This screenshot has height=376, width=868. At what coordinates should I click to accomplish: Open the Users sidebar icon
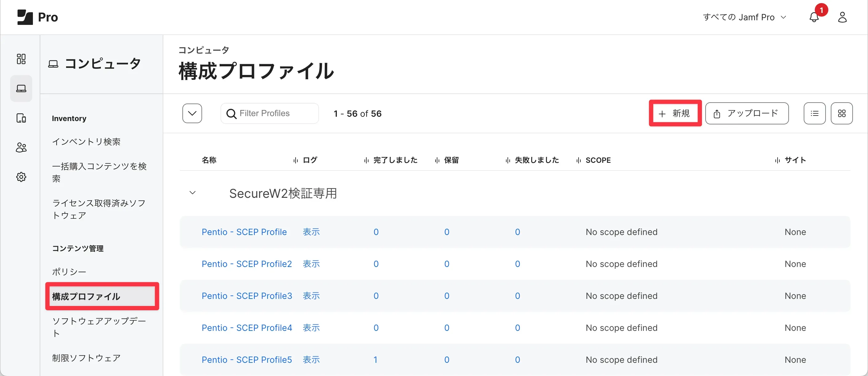[21, 147]
